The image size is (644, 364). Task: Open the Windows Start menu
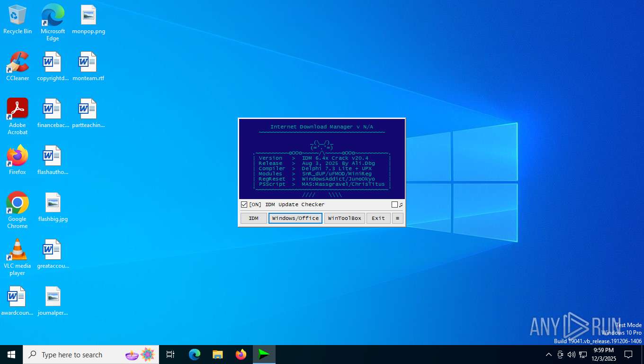11,355
